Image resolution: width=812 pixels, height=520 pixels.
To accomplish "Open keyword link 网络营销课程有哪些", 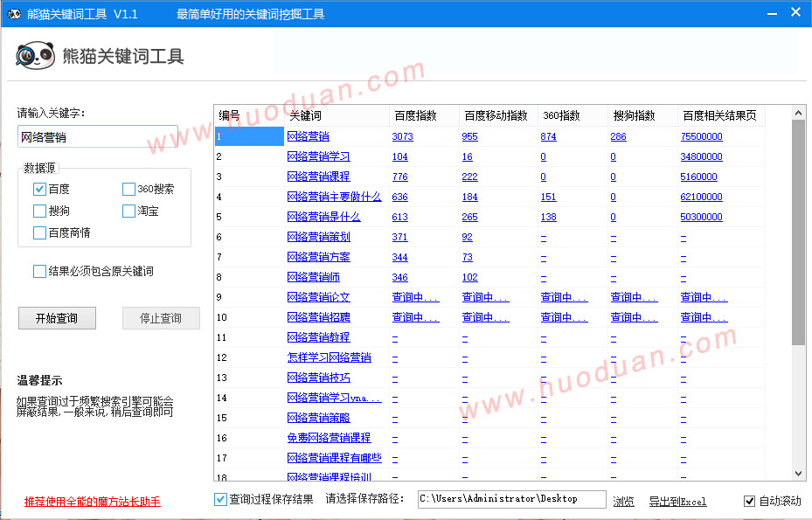I will point(334,458).
